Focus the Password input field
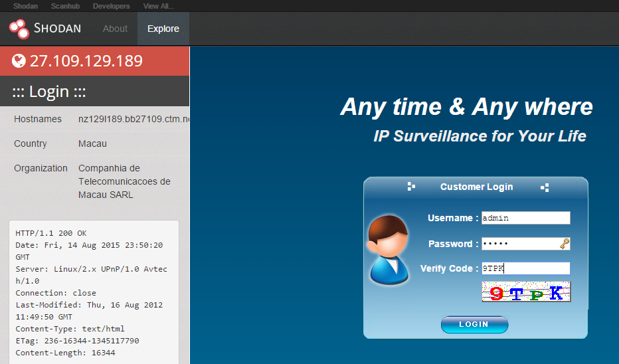Viewport: 619px width, 364px height. pyautogui.click(x=526, y=244)
